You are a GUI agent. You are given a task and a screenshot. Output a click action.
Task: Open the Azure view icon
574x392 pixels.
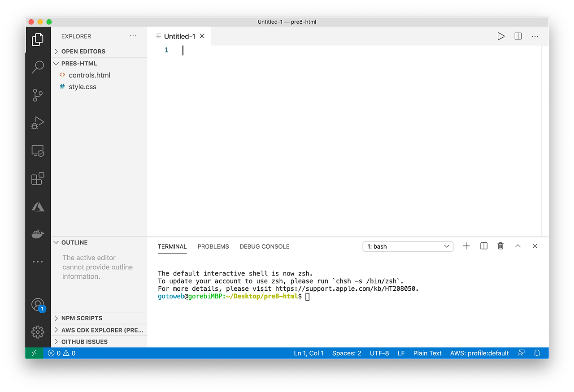pos(38,206)
